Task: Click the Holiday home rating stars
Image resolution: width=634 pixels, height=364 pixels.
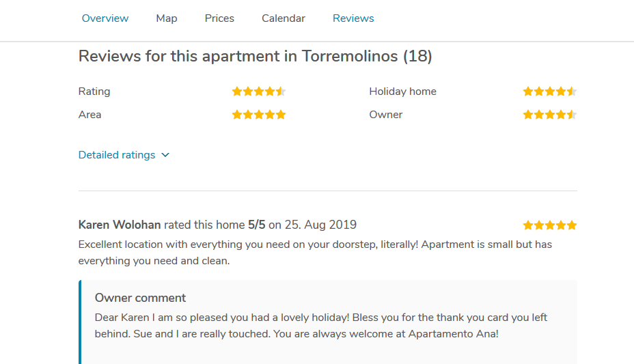Action: 549,92
